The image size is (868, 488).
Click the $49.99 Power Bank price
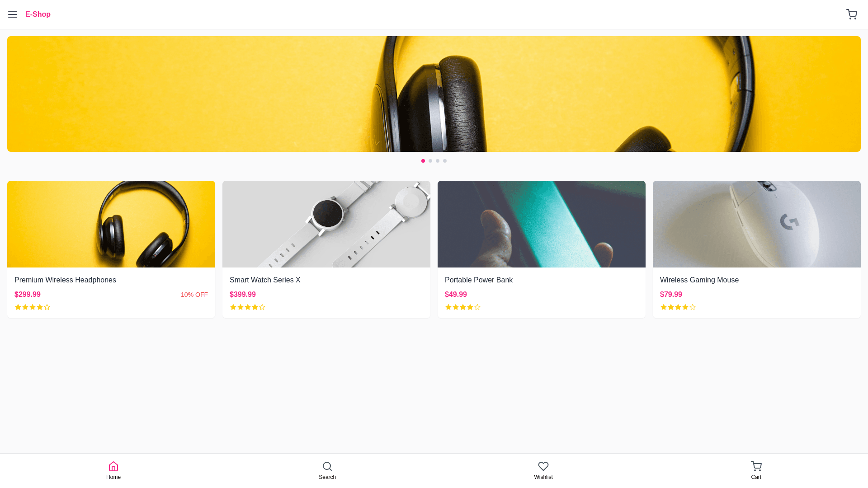[456, 295]
